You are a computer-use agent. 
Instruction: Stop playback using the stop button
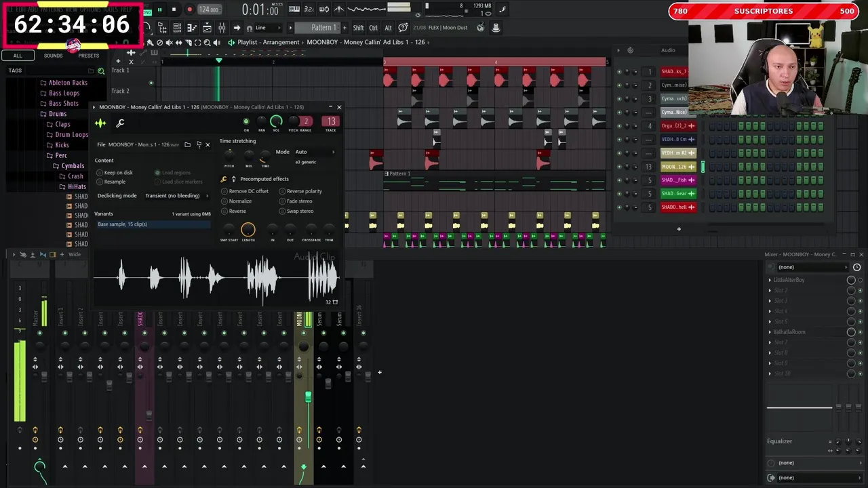[x=174, y=9]
